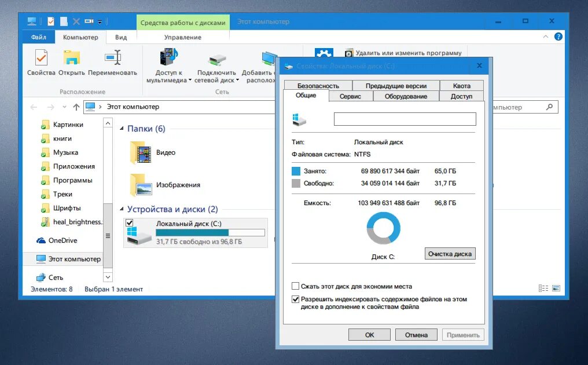Open the Видео folder icon
This screenshot has width=588, height=365.
coord(141,153)
